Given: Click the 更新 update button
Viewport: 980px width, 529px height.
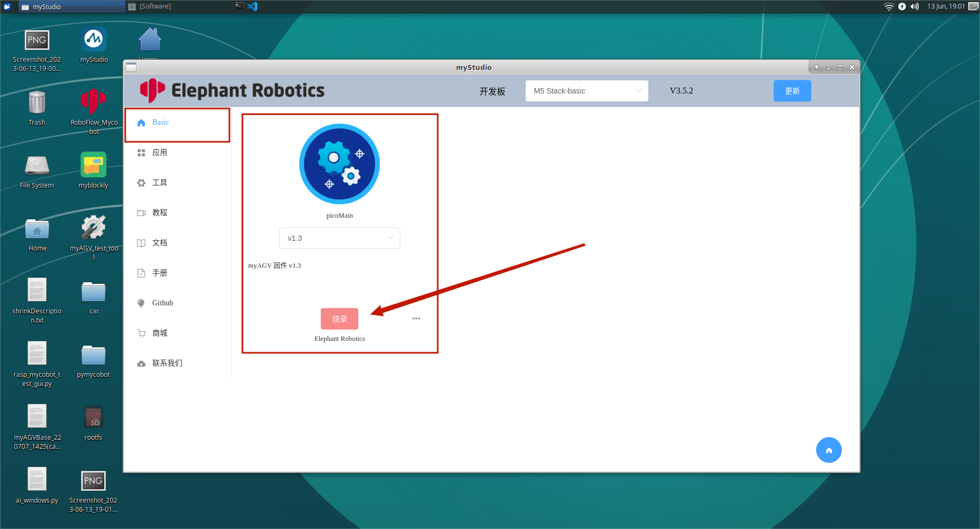Looking at the screenshot, I should [792, 91].
